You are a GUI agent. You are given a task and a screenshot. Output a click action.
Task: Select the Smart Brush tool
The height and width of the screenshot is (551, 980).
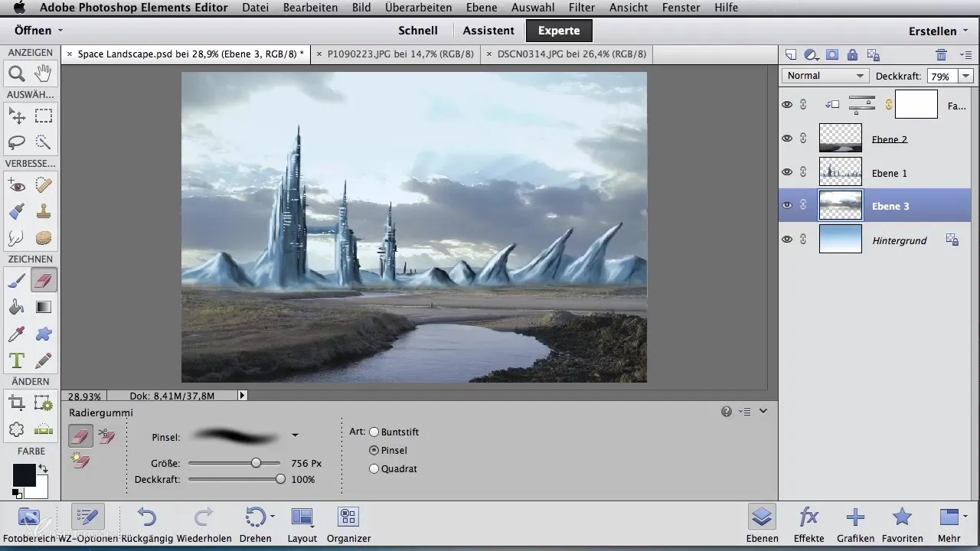[x=17, y=210]
